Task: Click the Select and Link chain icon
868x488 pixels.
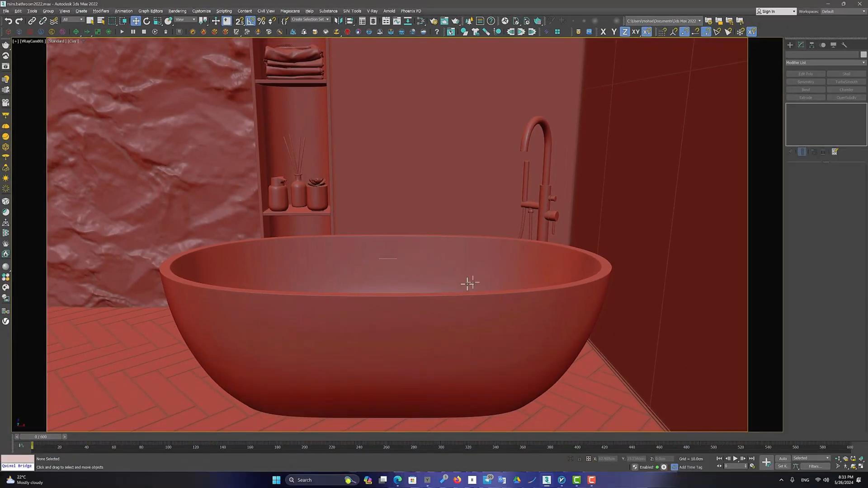Action: click(32, 21)
